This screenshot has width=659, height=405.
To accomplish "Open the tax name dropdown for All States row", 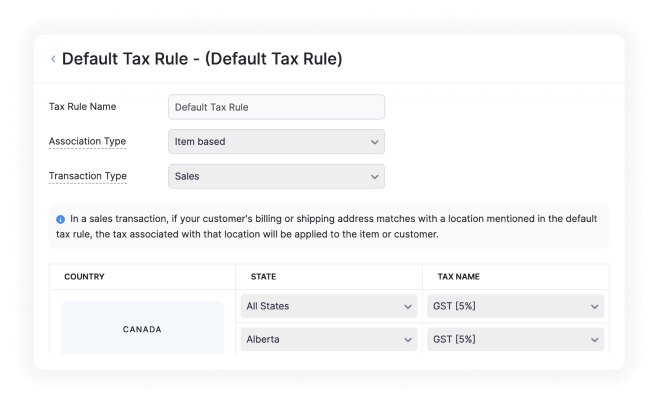I will tap(515, 307).
